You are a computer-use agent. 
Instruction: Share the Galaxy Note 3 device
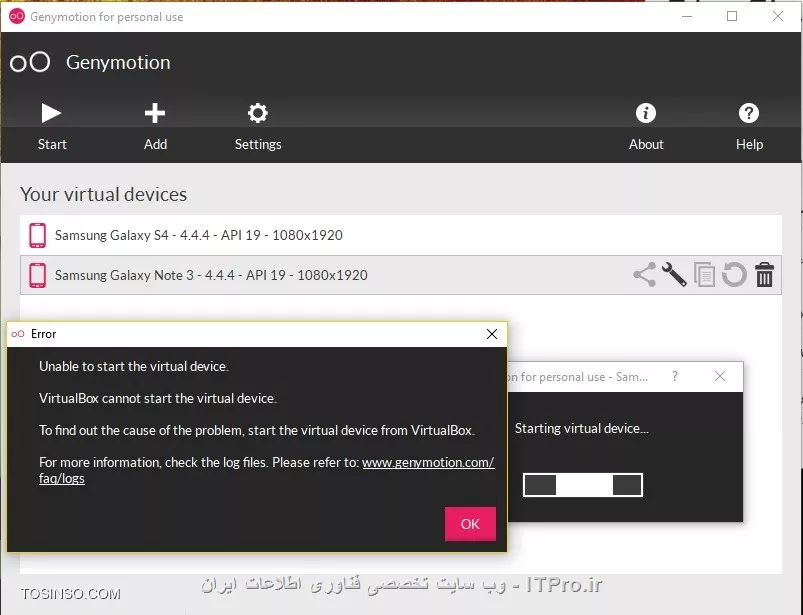644,274
